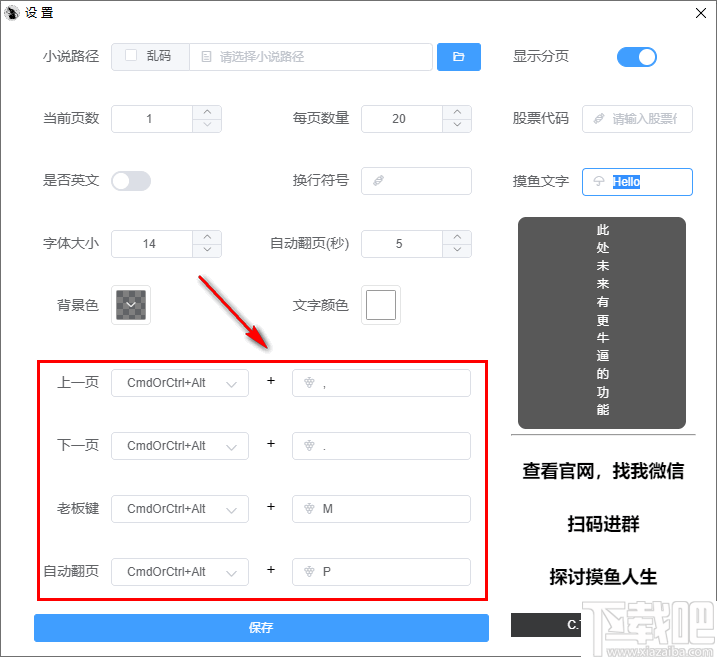Click the 股票代码 input field

pyautogui.click(x=637, y=119)
